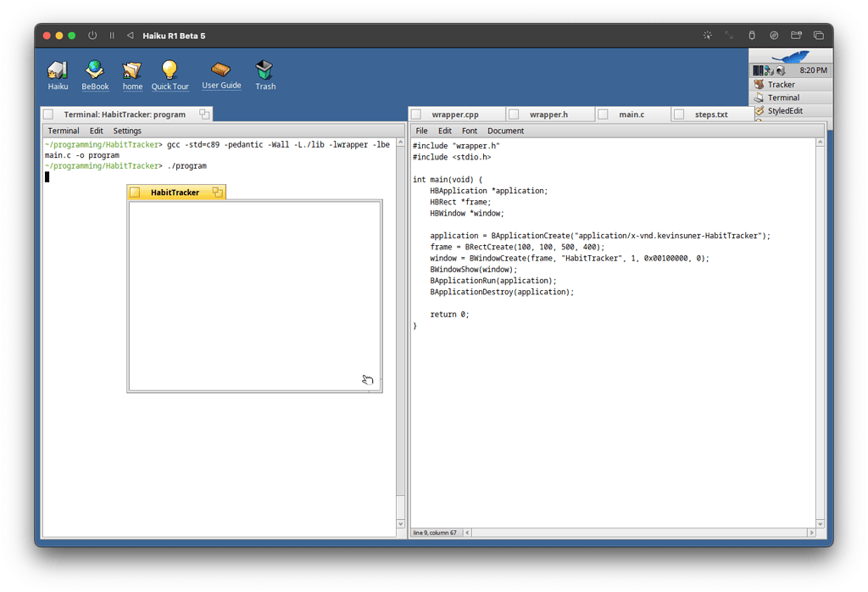
Task: Switch to the main.c window tab
Action: (631, 114)
